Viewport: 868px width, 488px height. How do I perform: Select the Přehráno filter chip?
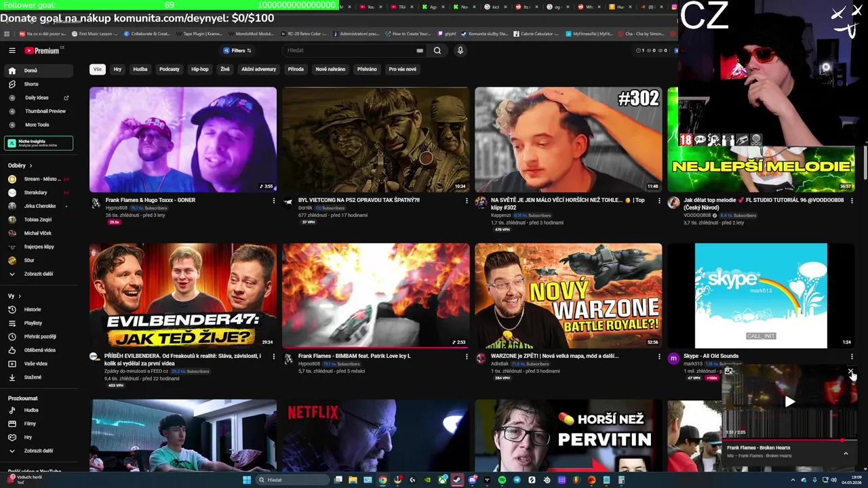[367, 69]
